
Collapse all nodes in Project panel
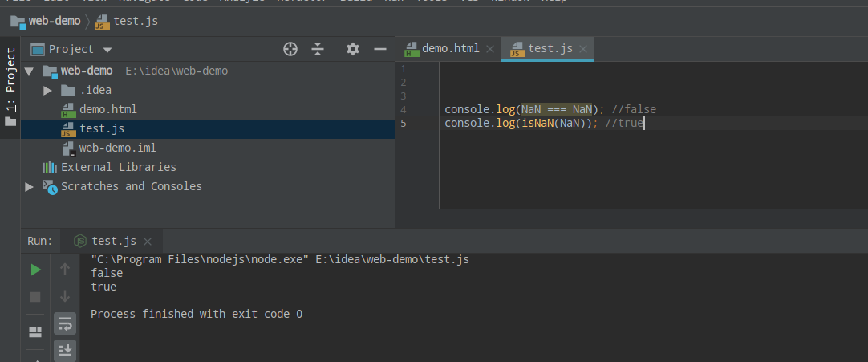click(317, 49)
